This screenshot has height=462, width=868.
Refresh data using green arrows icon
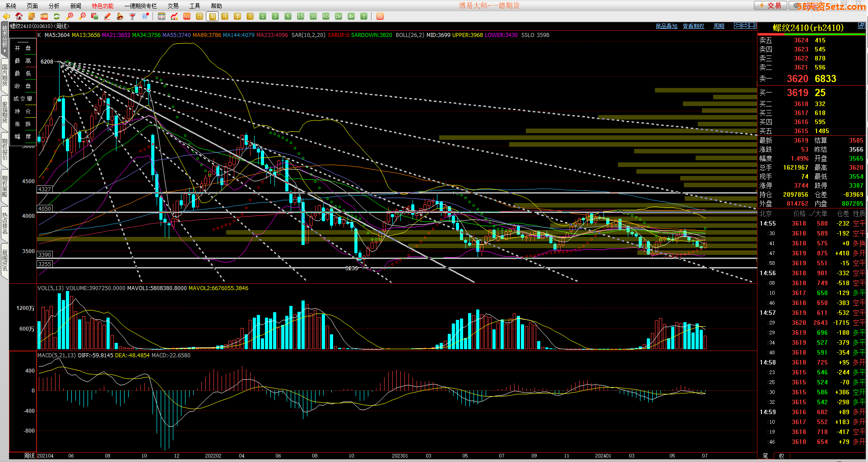[x=57, y=16]
